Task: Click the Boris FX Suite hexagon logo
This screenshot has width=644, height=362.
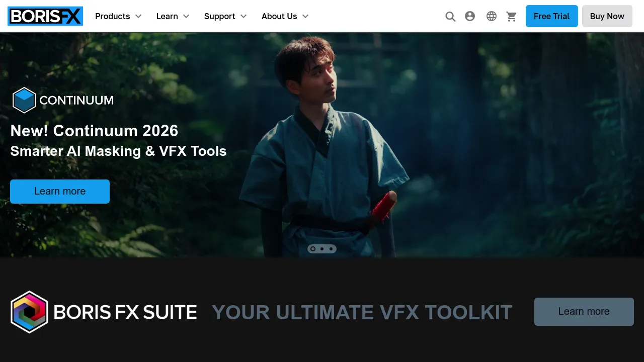Action: [29, 312]
